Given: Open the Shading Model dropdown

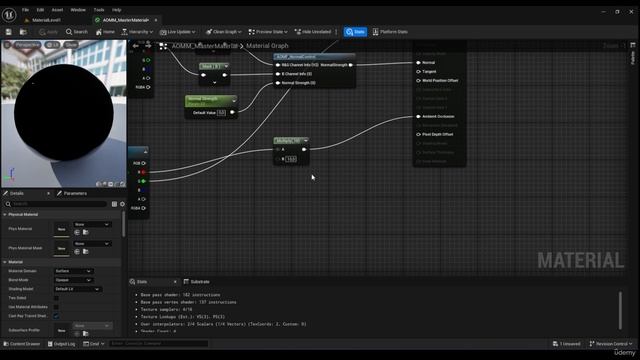Looking at the screenshot, I should 78,289.
